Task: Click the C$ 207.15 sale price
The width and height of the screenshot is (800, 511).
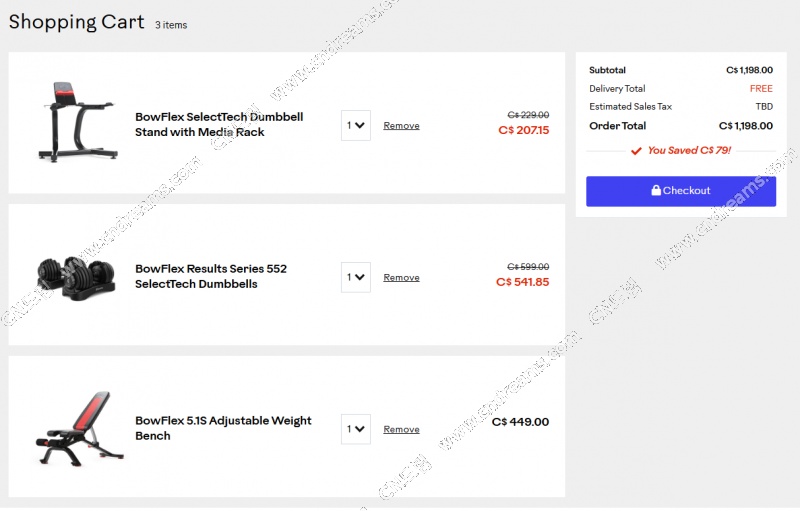Action: tap(523, 130)
